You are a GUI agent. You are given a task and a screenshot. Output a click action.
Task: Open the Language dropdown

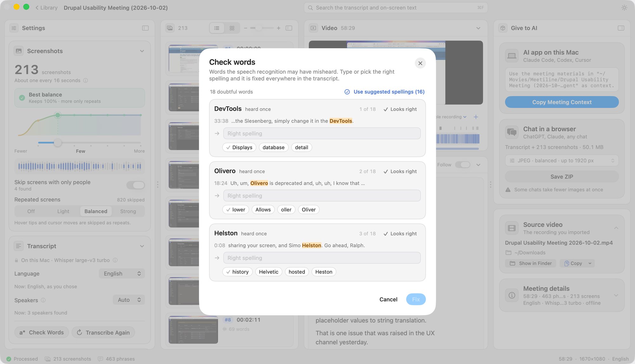tap(122, 274)
